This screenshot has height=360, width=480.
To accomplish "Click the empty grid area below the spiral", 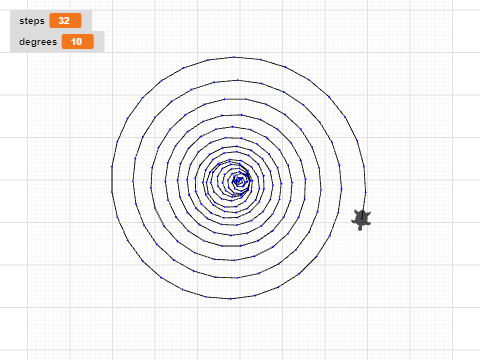I will point(233,328).
